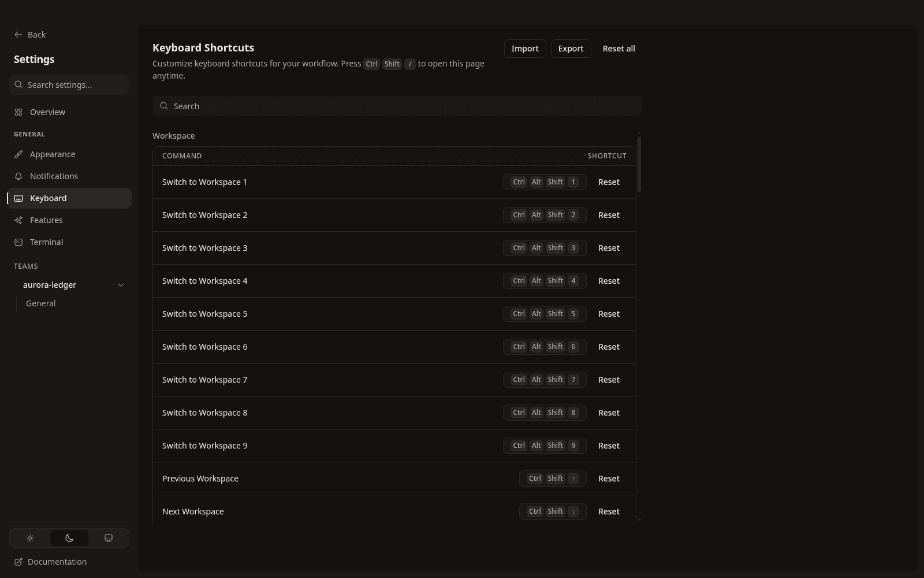Edit Next Workspace Ctrl Shift Down binding
924x578 pixels.
[553, 512]
